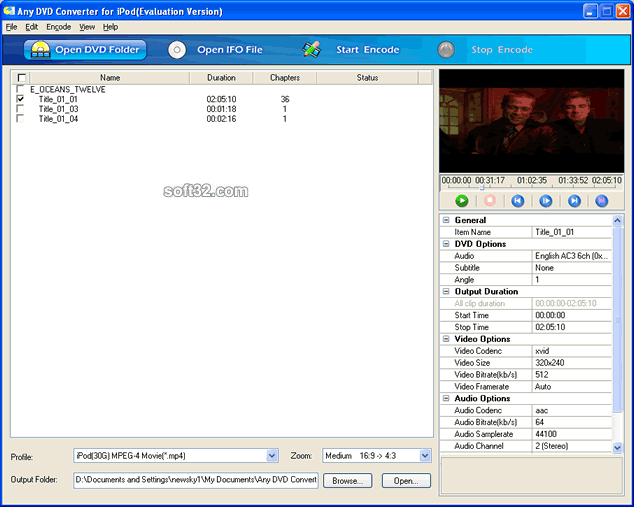Select the E_OCEANS_TWELVE disc entry

click(68, 89)
